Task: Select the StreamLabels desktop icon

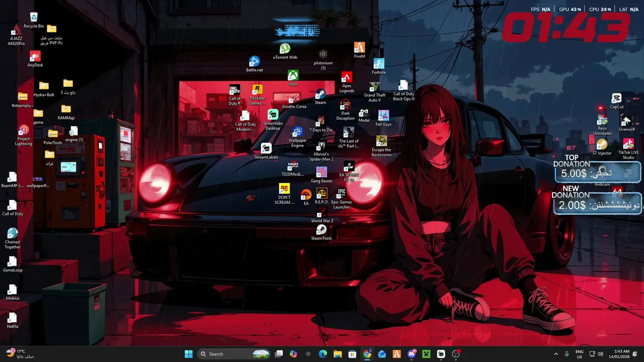Action: pos(266,152)
